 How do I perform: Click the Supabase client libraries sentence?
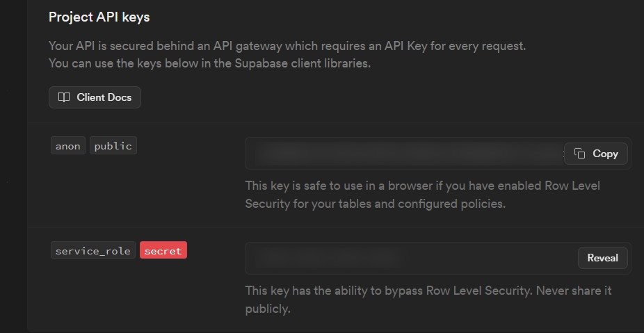coord(209,63)
